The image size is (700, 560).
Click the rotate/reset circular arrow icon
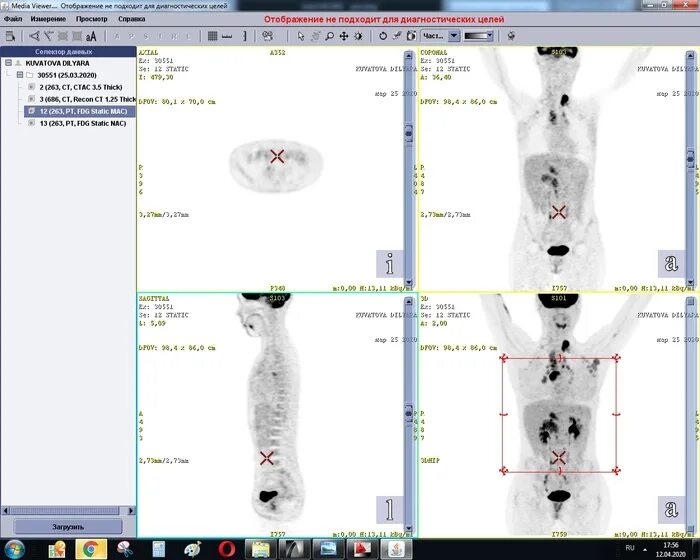click(383, 36)
